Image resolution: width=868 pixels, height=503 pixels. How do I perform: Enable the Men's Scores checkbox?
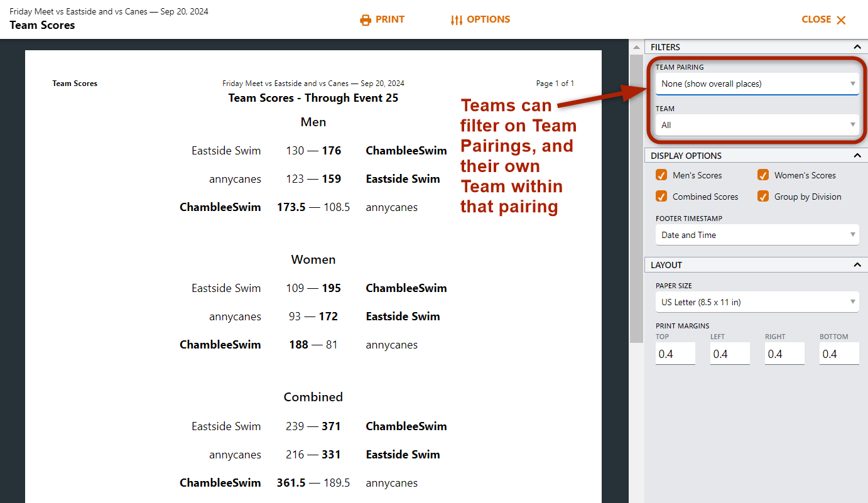(661, 175)
